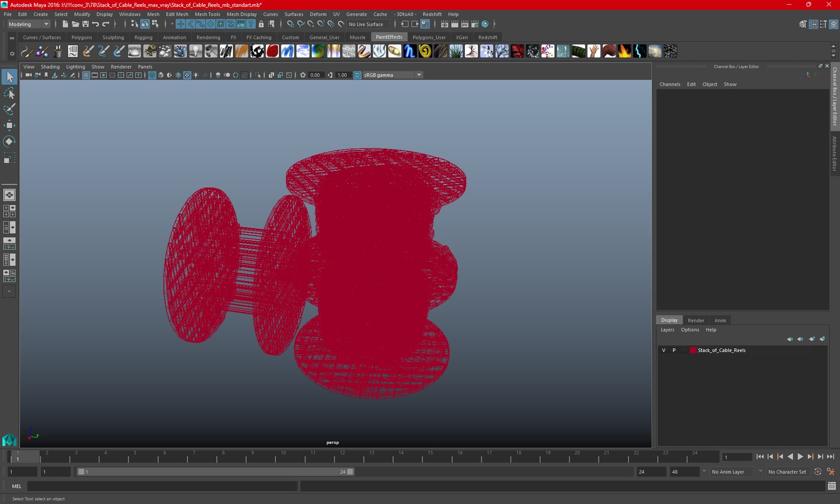
Task: Select the Rotate tool in toolbox
Action: [x=9, y=141]
